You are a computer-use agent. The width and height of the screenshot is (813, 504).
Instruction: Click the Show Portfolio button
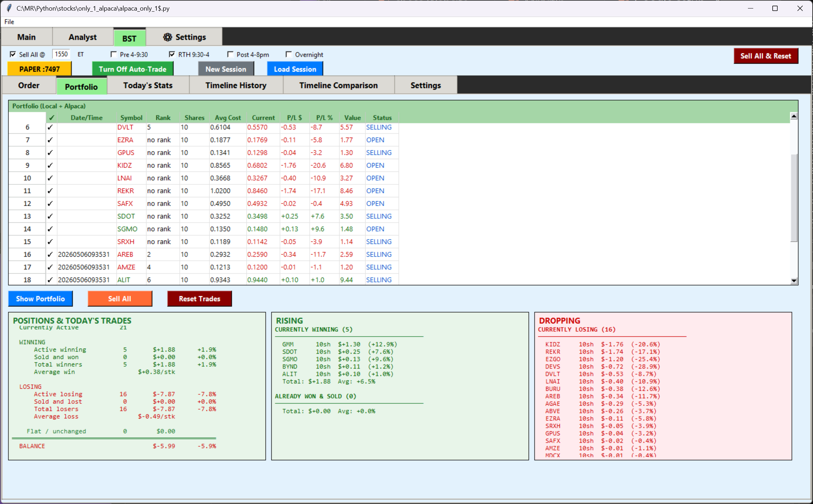pyautogui.click(x=40, y=299)
